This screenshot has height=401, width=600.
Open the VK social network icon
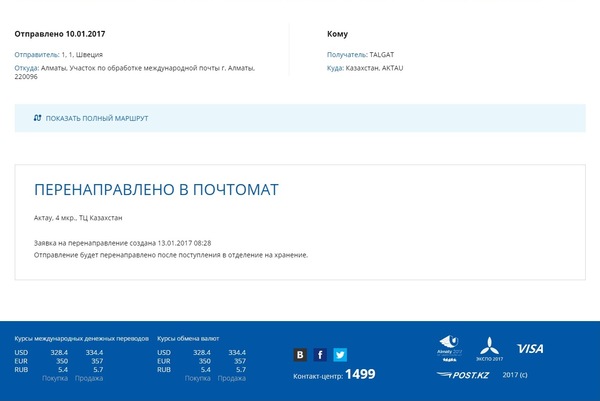(300, 354)
